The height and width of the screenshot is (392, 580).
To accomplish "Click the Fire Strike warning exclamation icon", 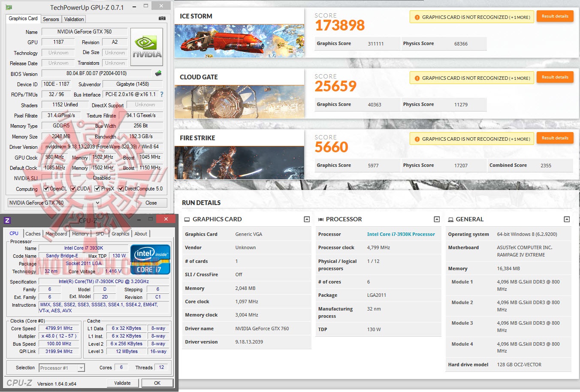I will coord(417,139).
